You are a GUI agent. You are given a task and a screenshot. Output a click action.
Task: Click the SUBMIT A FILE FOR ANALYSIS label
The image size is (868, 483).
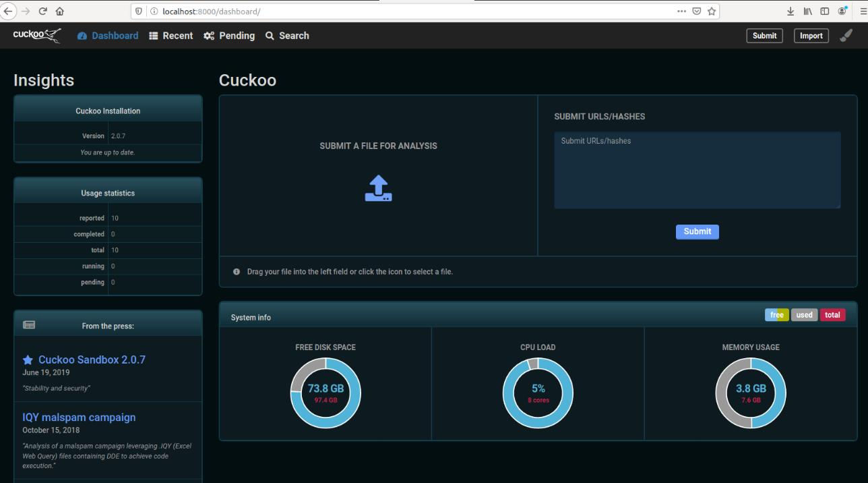pyautogui.click(x=378, y=146)
